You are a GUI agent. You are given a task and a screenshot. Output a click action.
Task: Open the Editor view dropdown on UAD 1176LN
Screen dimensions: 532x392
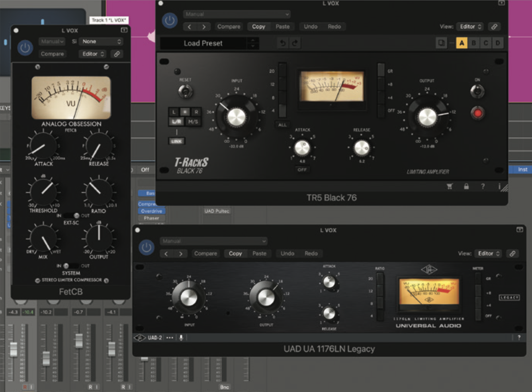488,253
